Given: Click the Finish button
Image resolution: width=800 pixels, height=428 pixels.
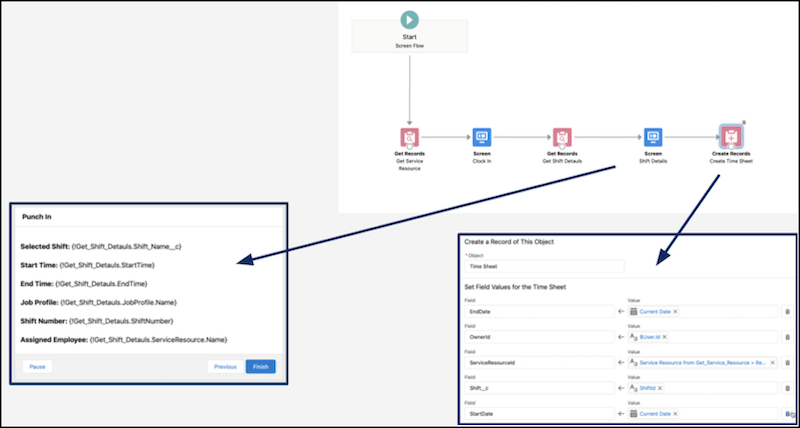Looking at the screenshot, I should tap(260, 366).
